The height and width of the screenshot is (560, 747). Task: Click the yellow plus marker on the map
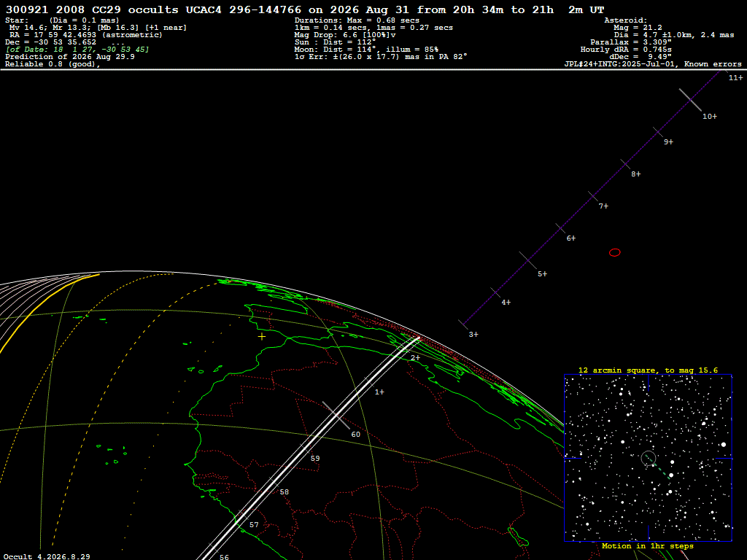coord(262,336)
